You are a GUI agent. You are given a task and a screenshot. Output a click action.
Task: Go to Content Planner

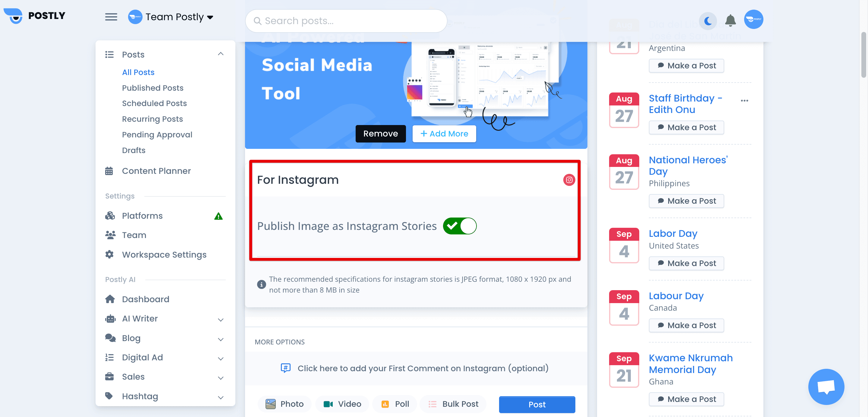156,171
